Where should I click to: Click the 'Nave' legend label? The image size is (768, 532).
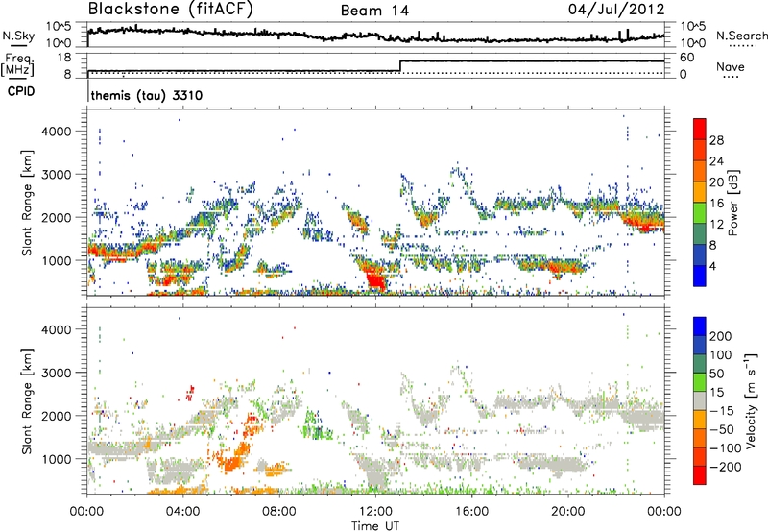click(731, 67)
